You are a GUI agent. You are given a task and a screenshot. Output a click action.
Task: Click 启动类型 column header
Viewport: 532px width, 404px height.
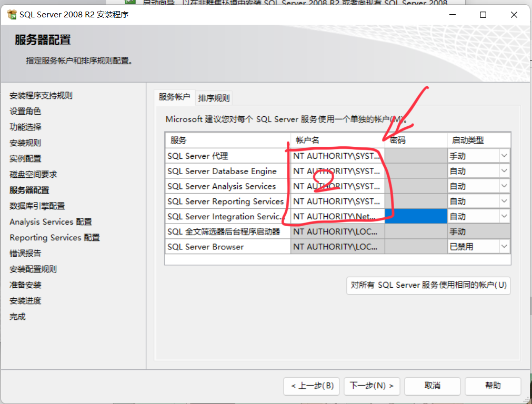coord(479,140)
